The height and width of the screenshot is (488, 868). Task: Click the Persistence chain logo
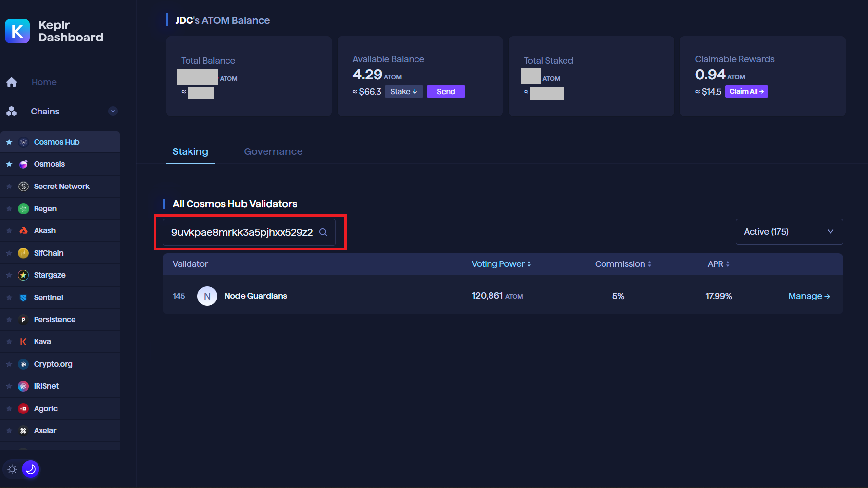tap(23, 320)
